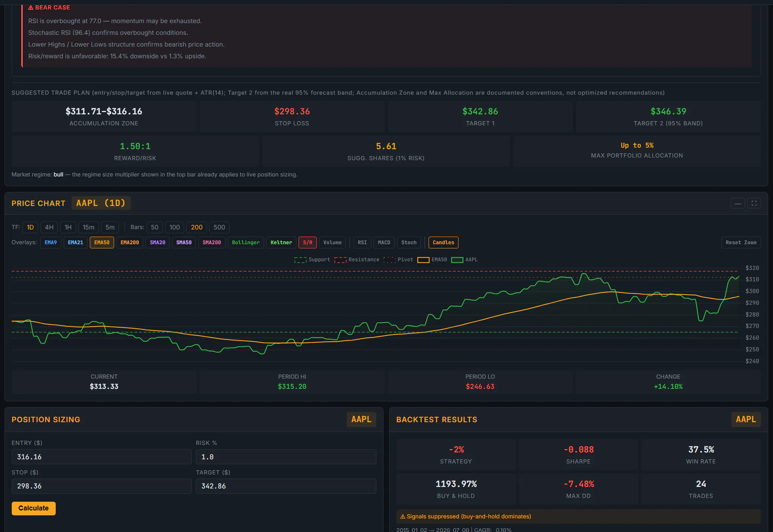Click the $311.71-$316.16 accumulation zone value
The image size is (773, 532).
(104, 111)
